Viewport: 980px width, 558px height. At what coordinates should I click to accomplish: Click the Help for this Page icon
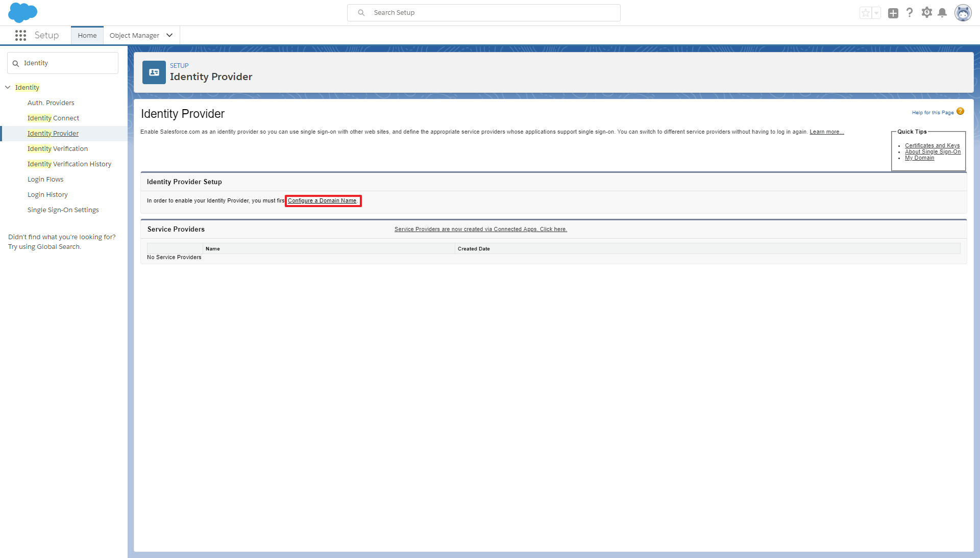tap(960, 111)
